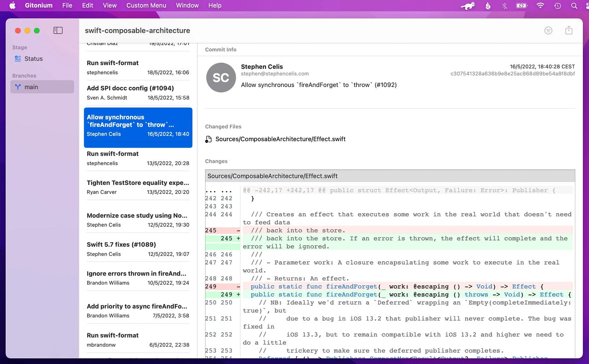Select Ignore errors thrown in fireAnd... commit
The image size is (589, 364).
point(138,278)
